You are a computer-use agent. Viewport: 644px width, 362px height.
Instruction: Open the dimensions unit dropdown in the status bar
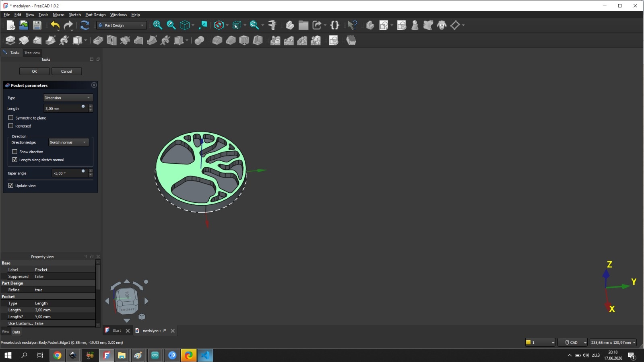coord(613,342)
